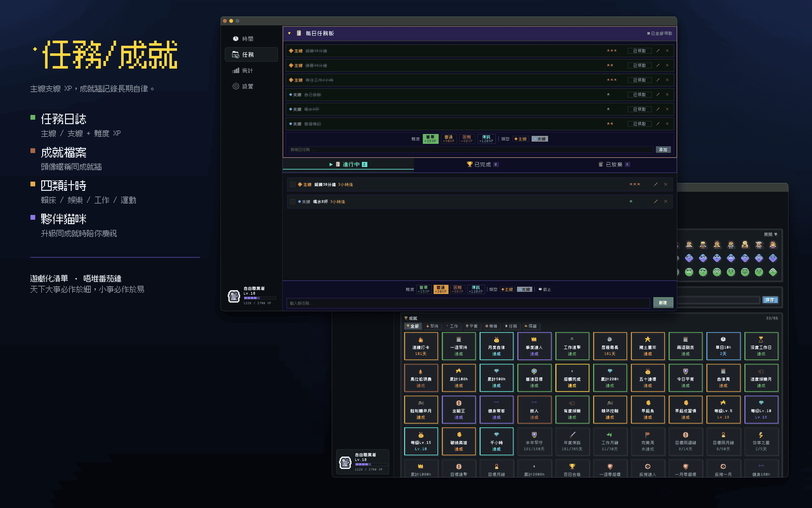
Task: Switch to the 進行中 tab
Action: (348, 164)
